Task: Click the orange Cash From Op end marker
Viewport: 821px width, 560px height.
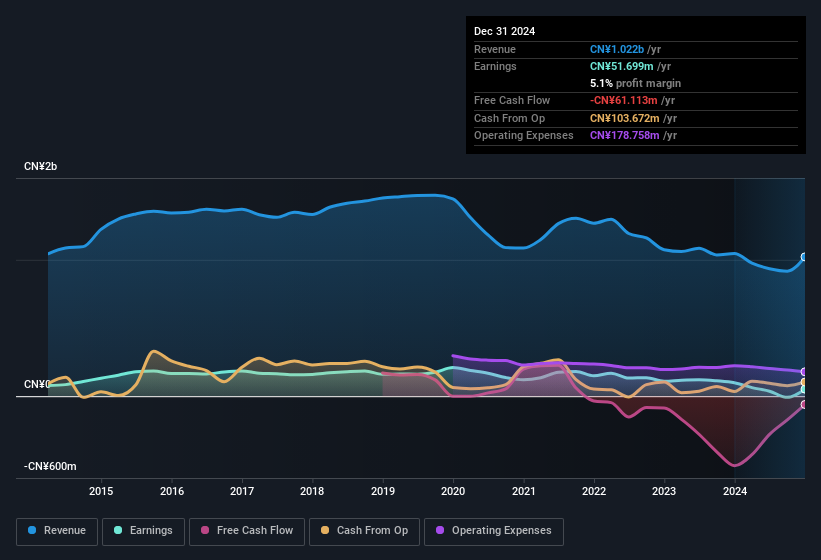Action: tap(804, 382)
